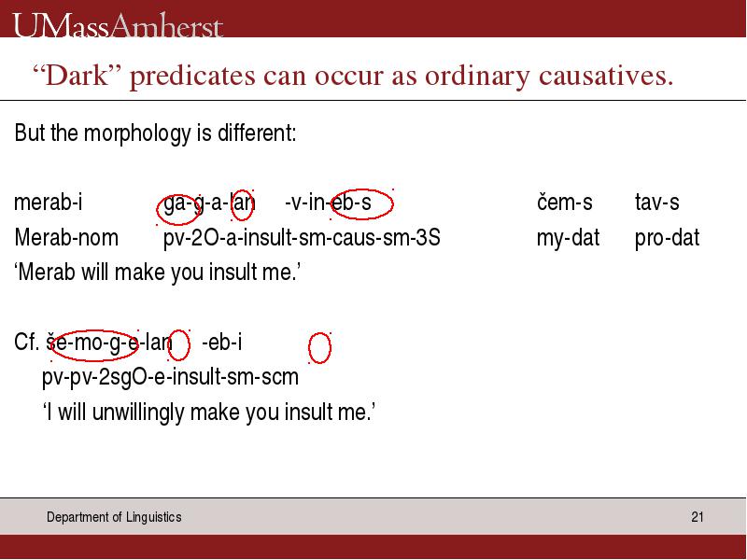The height and width of the screenshot is (560, 747).
Task: Click the gloss "pv-pv-2sgO-e-insult-sm-scm"
Action: (x=170, y=378)
